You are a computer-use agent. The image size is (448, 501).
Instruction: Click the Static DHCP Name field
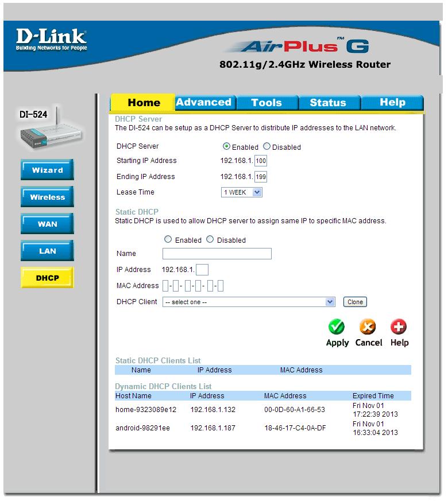pos(217,254)
